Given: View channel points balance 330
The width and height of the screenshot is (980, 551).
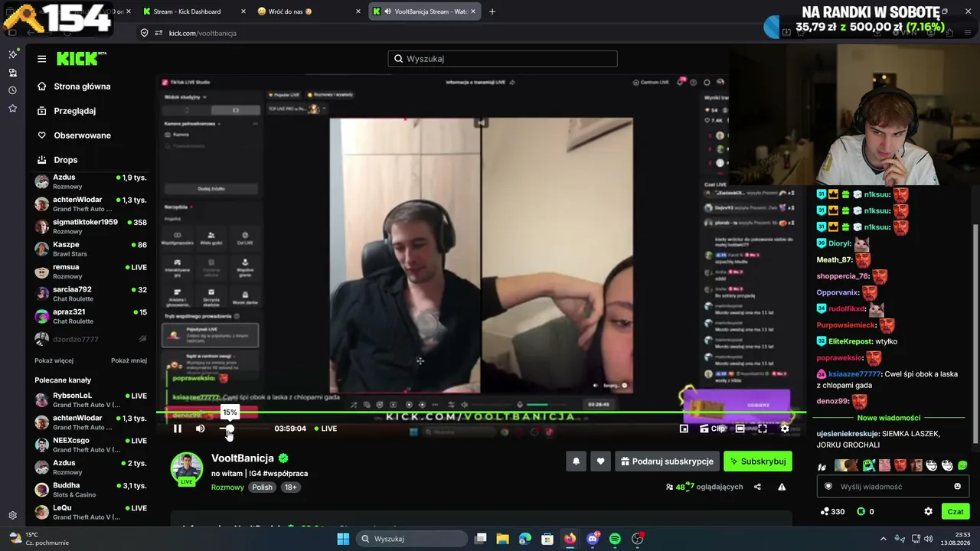Looking at the screenshot, I should pos(832,511).
